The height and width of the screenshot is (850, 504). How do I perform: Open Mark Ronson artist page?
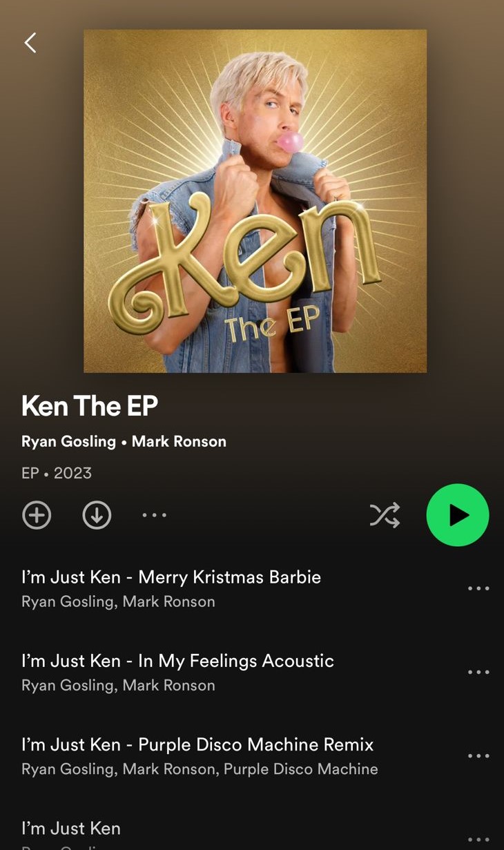pos(179,442)
